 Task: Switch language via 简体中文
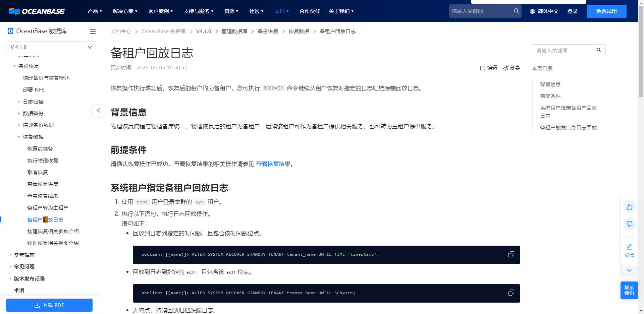pos(548,11)
